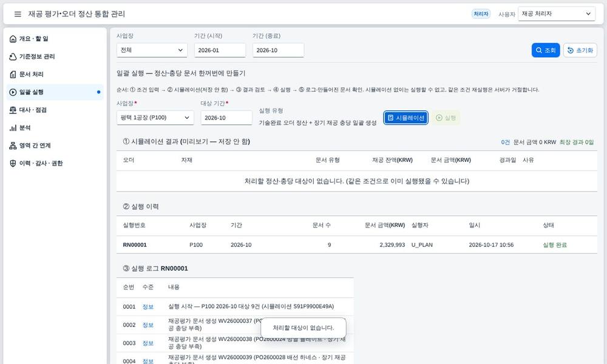Click log text mentioning WV26000038
The height and width of the screenshot is (364, 607).
257,343
